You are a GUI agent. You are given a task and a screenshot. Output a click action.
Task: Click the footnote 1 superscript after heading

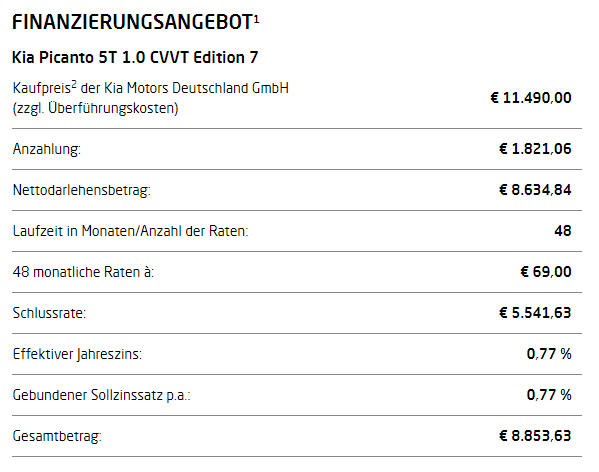click(x=256, y=19)
